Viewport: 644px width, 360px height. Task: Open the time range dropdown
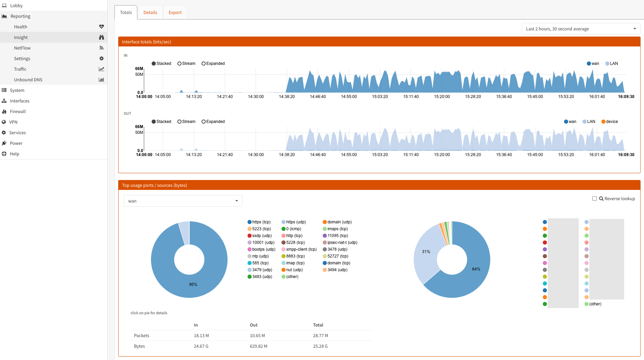[x=581, y=29]
